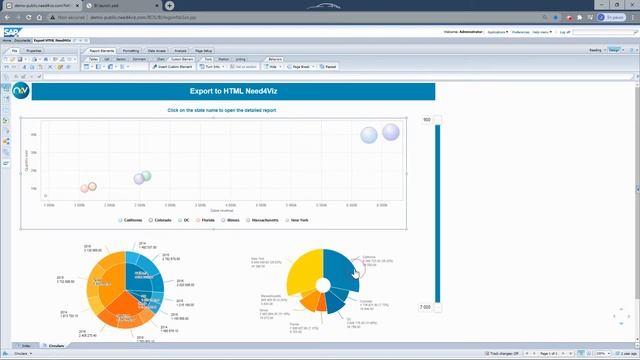This screenshot has width=640, height=360.
Task: Select the Properties tab
Action: 33,51
